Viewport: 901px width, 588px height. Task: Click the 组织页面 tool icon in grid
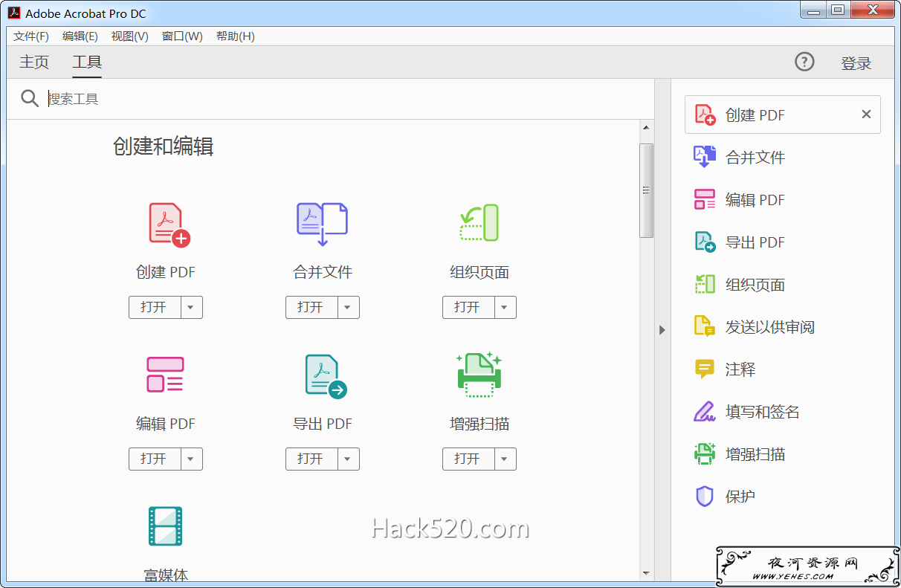(479, 223)
